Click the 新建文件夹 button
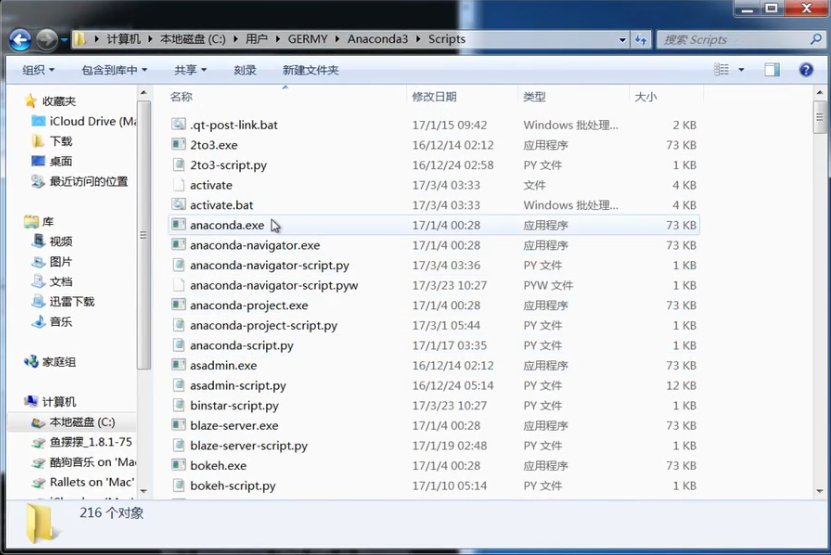Screen dimensions: 831x555 (311, 70)
